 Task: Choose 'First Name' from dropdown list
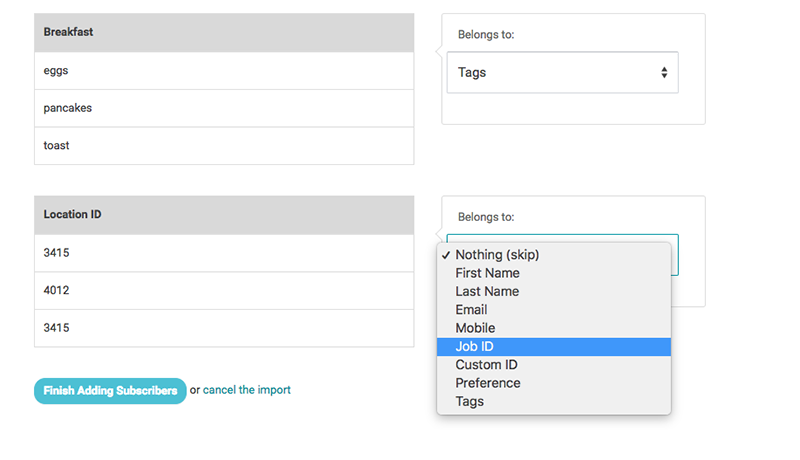554,273
